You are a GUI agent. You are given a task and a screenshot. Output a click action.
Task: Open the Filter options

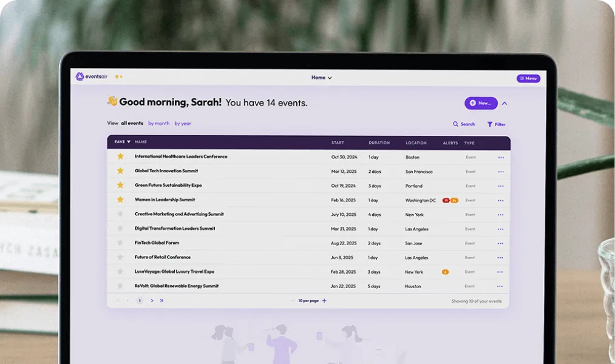click(497, 124)
